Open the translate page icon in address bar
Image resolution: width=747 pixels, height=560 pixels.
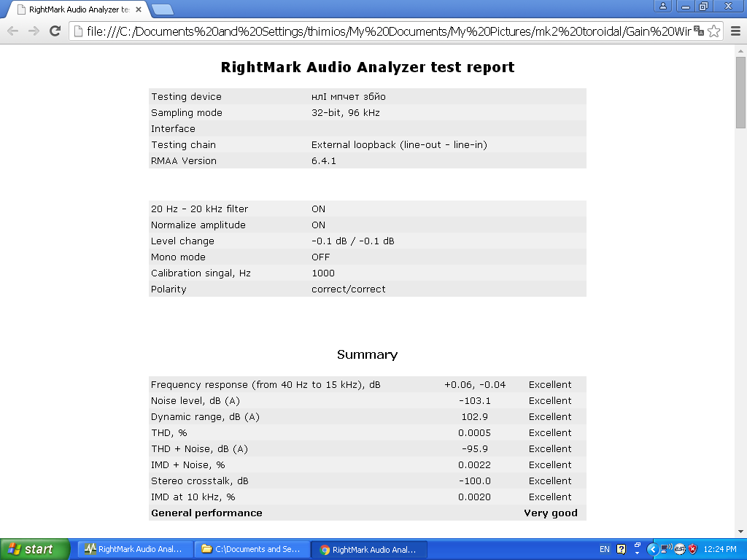tap(699, 31)
